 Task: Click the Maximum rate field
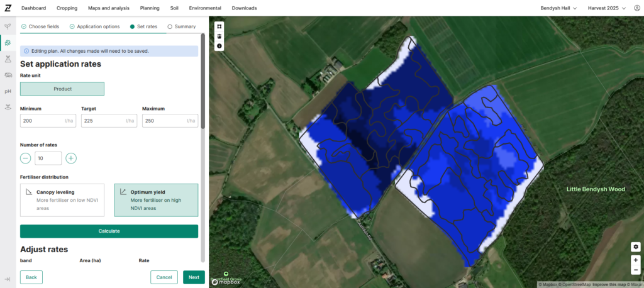[170, 121]
